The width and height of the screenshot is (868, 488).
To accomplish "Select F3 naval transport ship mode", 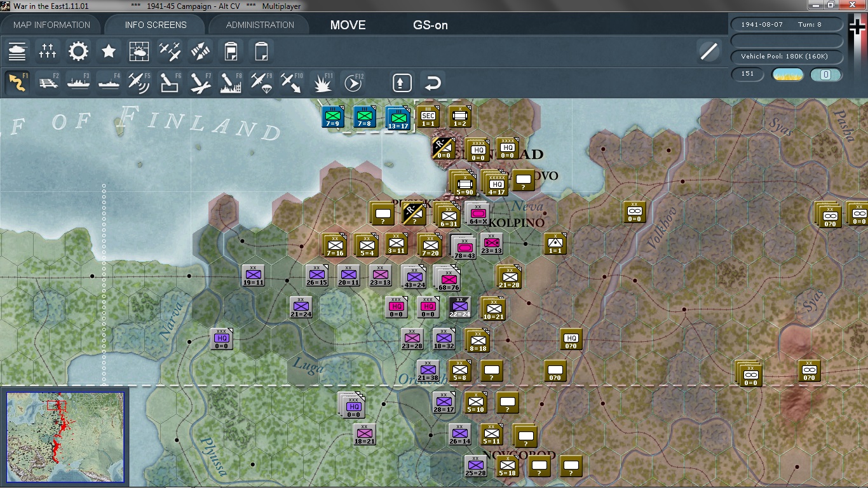I will point(78,83).
